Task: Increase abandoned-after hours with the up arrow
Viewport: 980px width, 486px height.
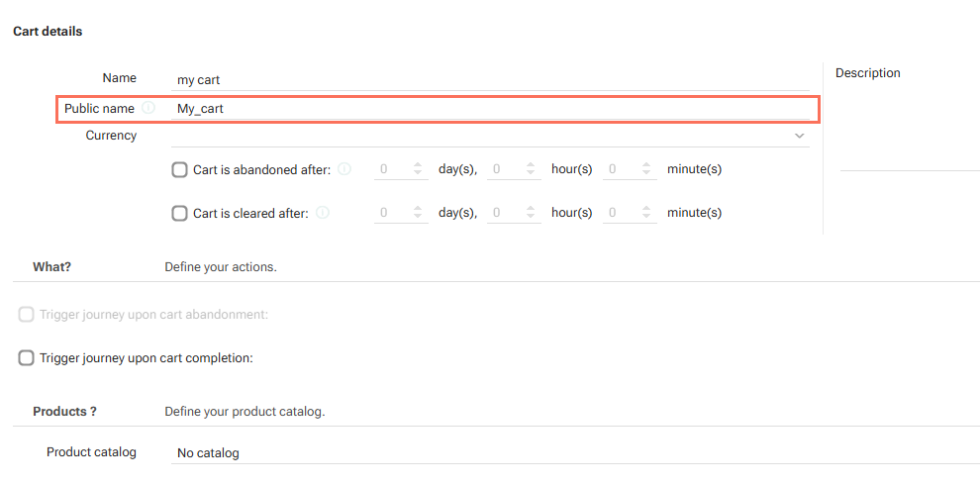Action: 531,165
